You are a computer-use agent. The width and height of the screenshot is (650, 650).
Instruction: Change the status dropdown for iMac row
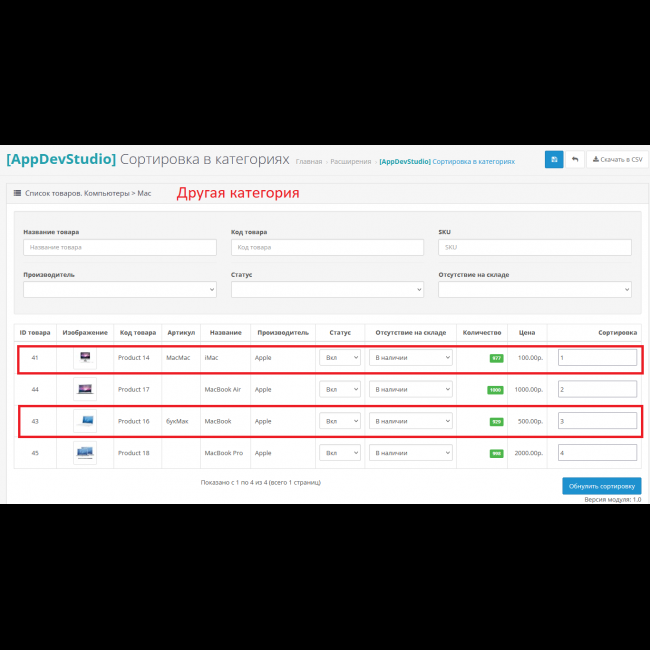340,357
